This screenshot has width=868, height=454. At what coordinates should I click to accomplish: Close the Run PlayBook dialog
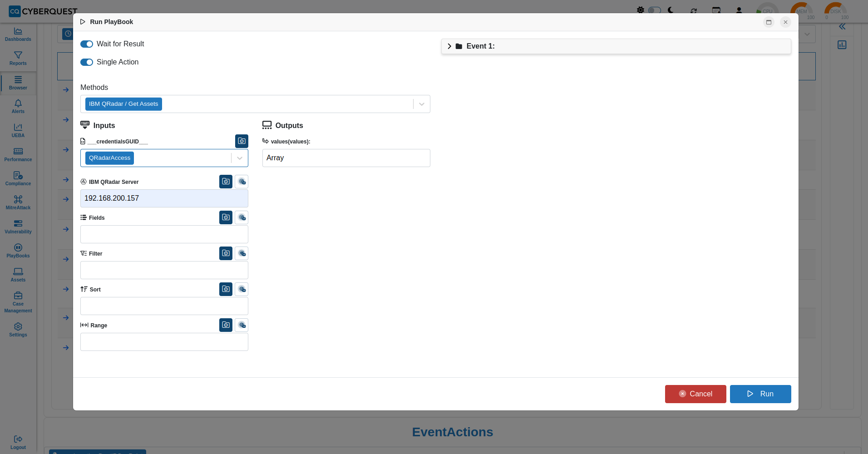click(785, 22)
